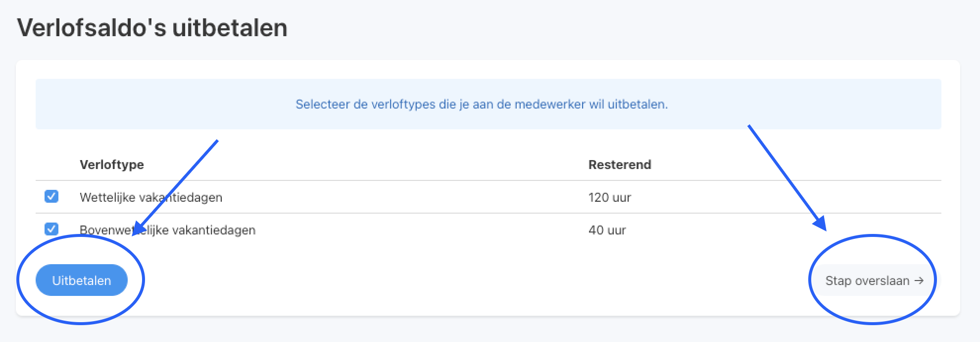The height and width of the screenshot is (342, 980).
Task: Uncheck the Wettelijke vakantiedagen checkbox
Action: click(51, 197)
